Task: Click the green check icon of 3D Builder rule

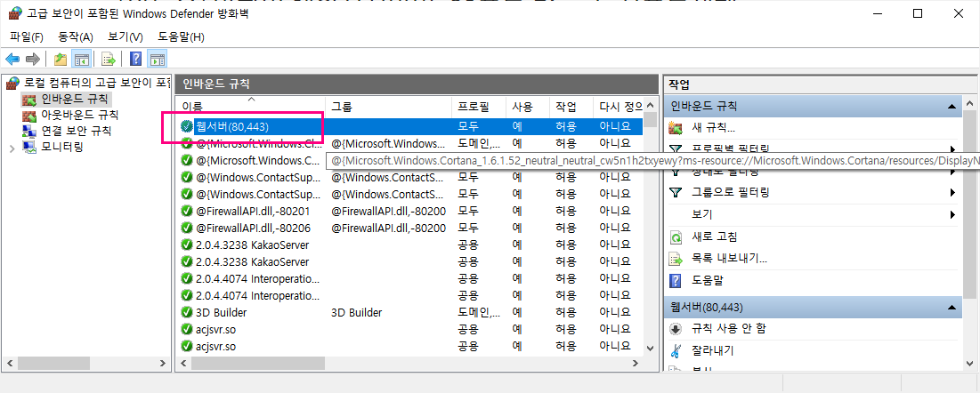Action: pos(186,312)
